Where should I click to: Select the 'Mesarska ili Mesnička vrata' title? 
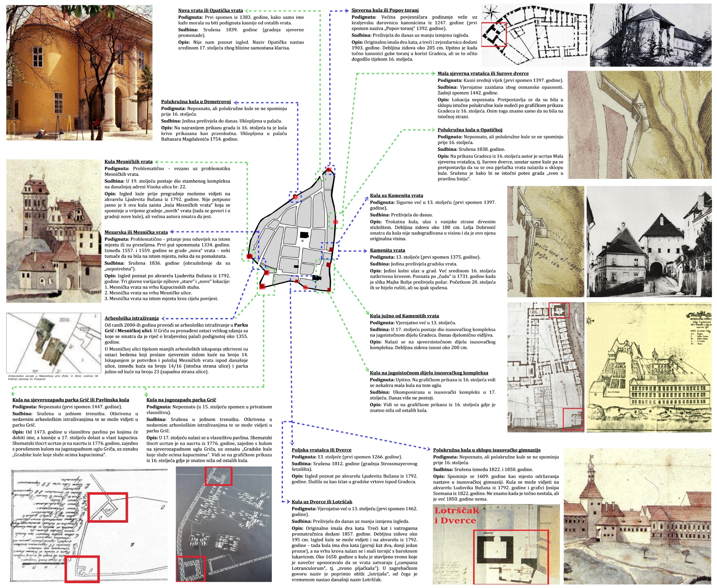(136, 232)
